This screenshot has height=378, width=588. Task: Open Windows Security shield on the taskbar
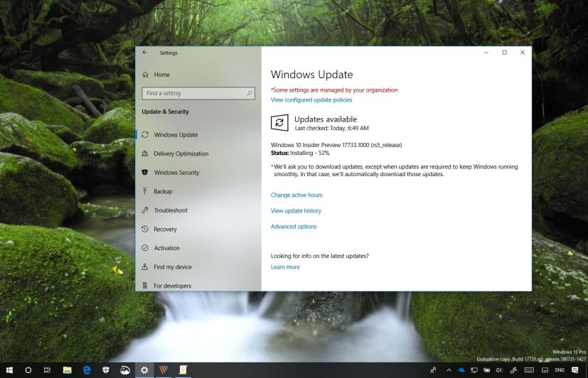(106, 370)
